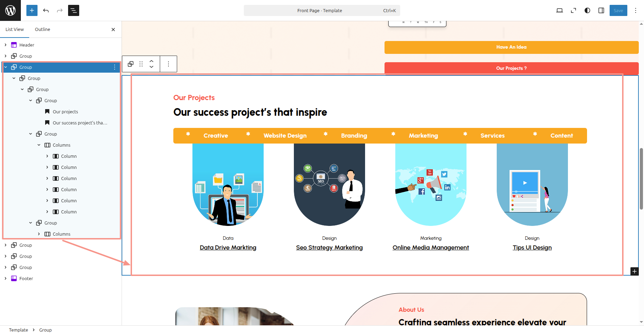Select the Website Design category label
Image resolution: width=644 pixels, height=334 pixels.
(x=285, y=136)
